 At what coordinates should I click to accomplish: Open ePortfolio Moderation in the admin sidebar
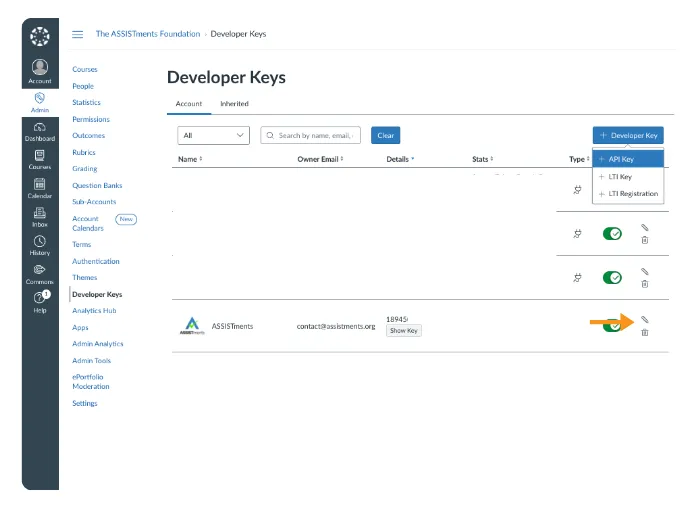(90, 382)
